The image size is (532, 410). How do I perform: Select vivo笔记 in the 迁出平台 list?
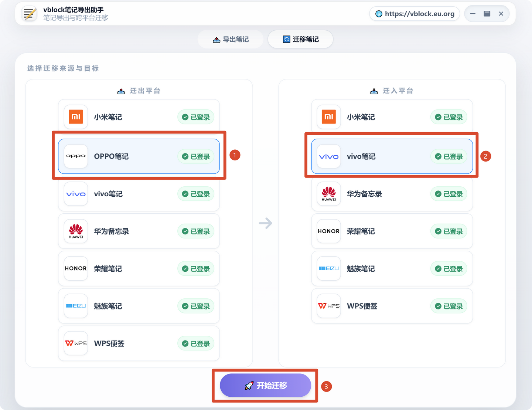coord(139,194)
